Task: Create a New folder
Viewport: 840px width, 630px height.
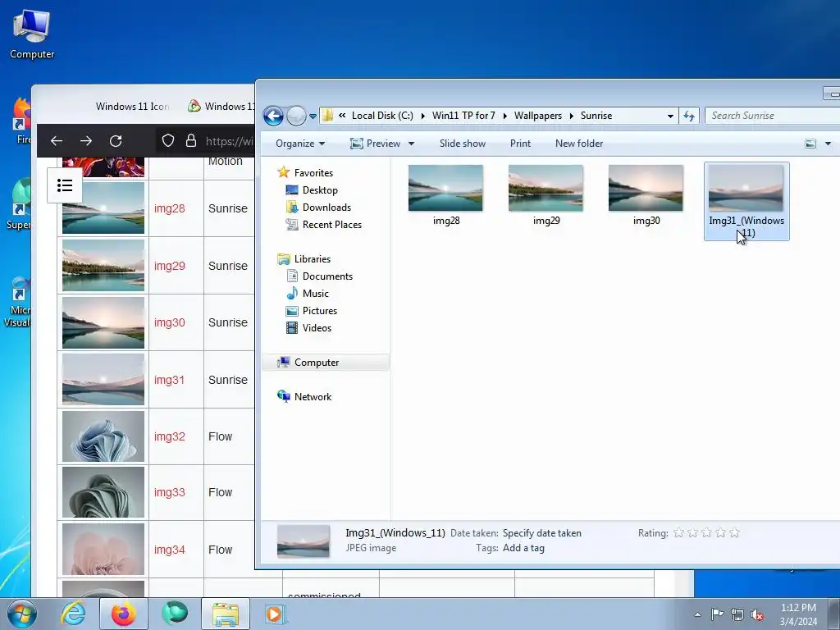Action: pos(579,144)
